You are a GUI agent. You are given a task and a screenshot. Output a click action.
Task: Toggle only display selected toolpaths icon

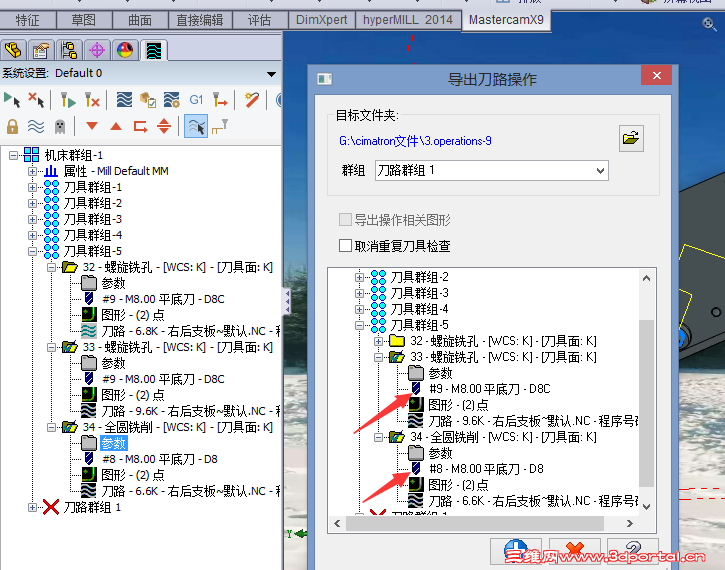tap(196, 126)
